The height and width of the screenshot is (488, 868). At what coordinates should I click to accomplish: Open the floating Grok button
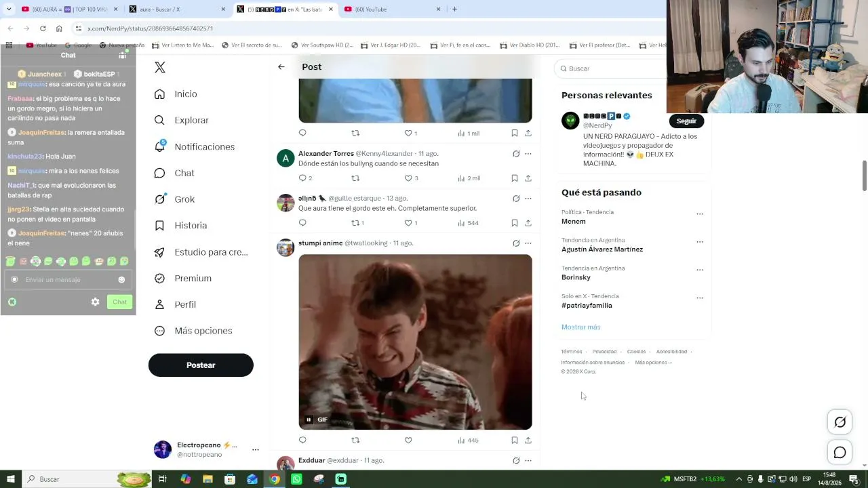(840, 422)
